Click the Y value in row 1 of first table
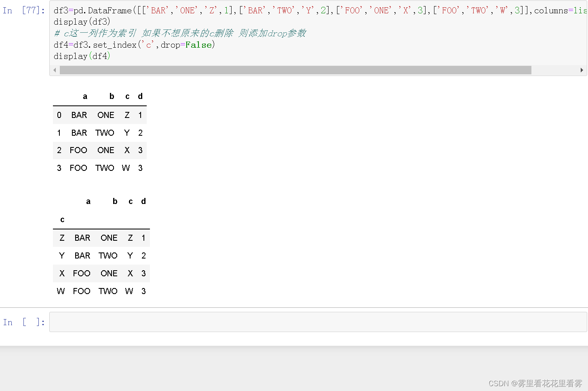The height and width of the screenshot is (391, 588). 127,133
